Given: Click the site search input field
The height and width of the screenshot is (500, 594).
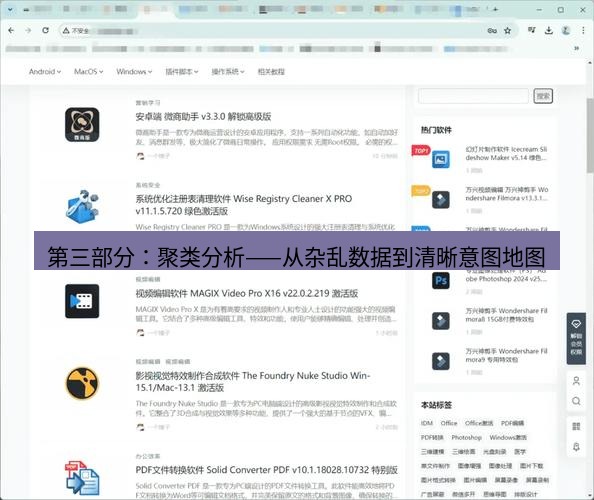Looking at the screenshot, I should (473, 96).
